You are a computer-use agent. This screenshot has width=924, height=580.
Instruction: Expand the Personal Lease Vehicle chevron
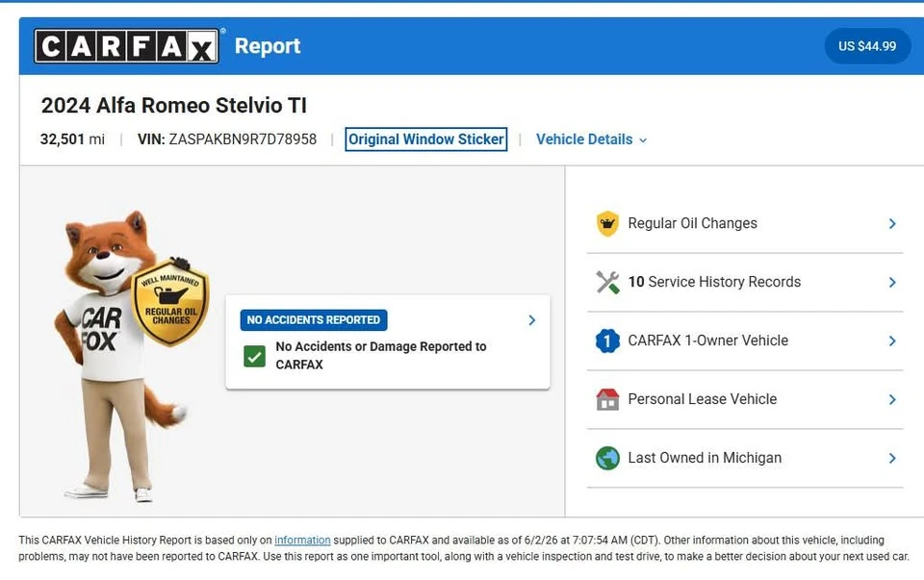point(892,400)
